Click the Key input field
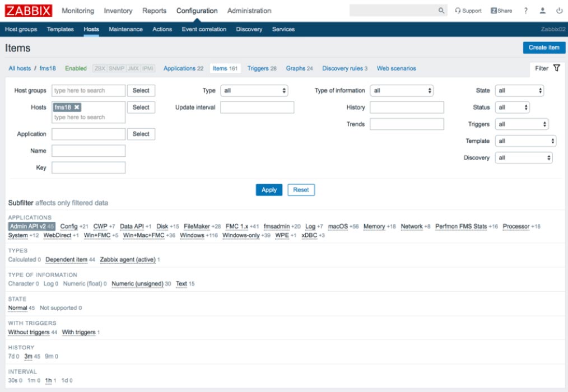Viewport: 568px width, 392px height. point(89,167)
